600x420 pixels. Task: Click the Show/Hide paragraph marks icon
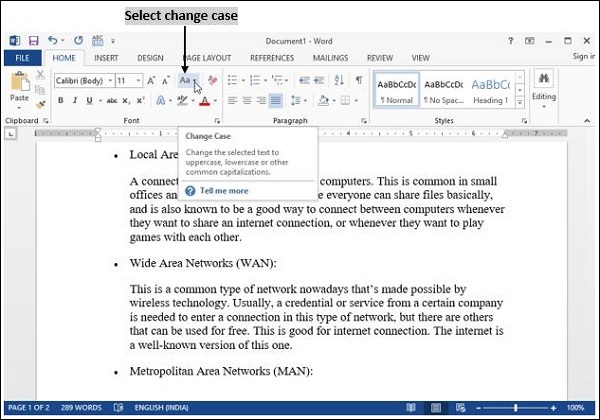pos(358,80)
